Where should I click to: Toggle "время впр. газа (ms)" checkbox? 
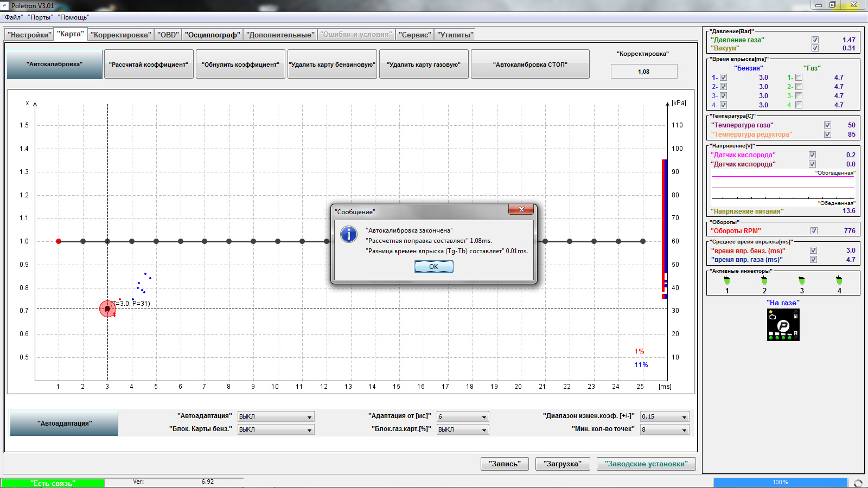[813, 260]
